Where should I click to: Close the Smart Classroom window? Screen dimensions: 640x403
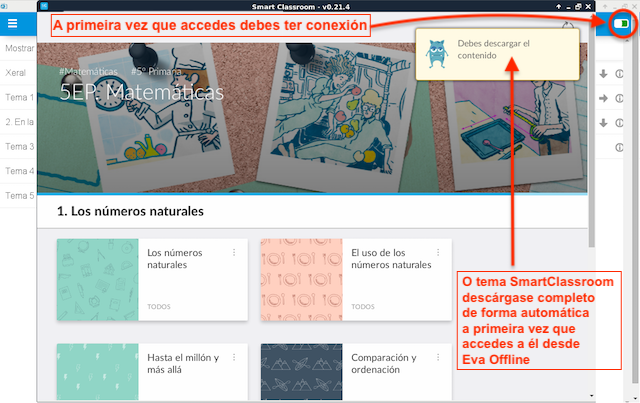pyautogui.click(x=588, y=7)
